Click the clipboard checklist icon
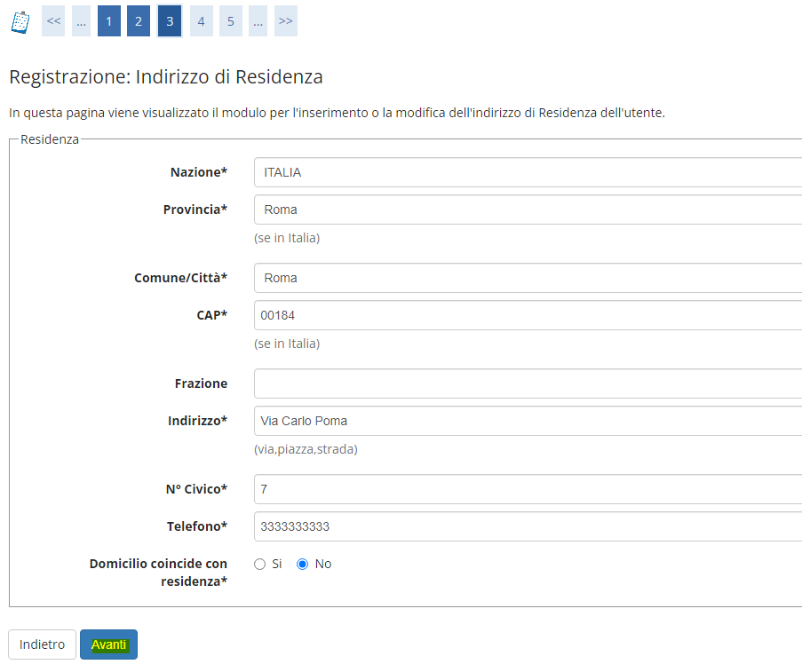Viewport: 802px width, 672px height. click(x=20, y=22)
